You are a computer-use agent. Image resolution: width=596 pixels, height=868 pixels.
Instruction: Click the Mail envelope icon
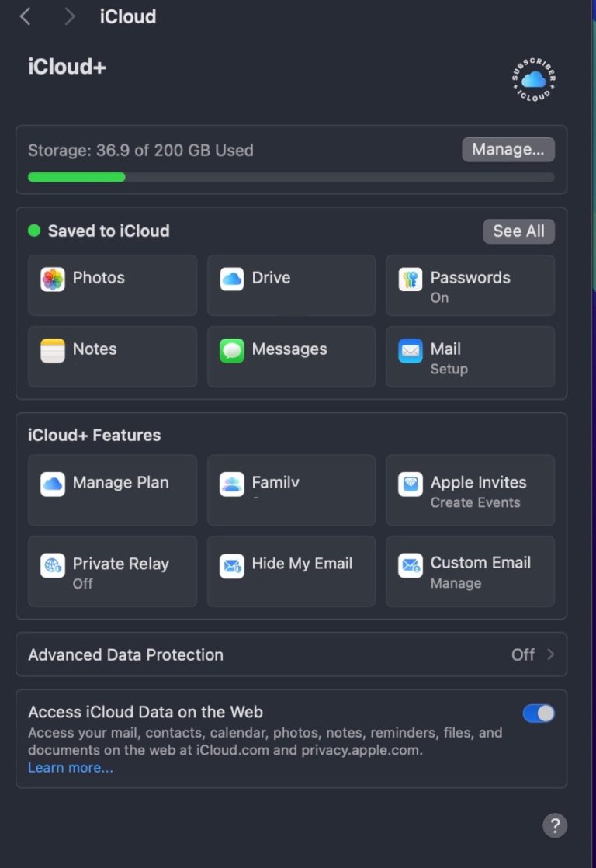click(x=411, y=351)
